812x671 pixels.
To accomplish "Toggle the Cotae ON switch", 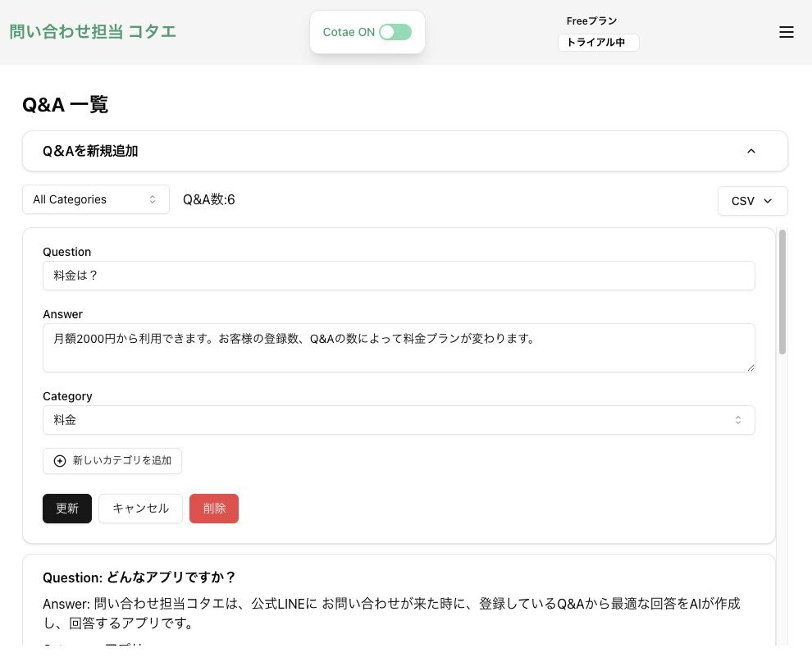I will point(395,32).
